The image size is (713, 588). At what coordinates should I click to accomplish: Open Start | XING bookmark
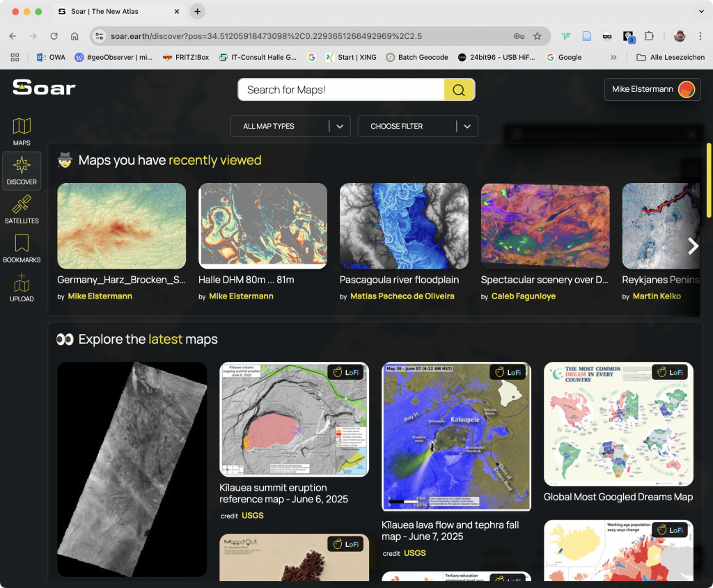click(x=351, y=57)
